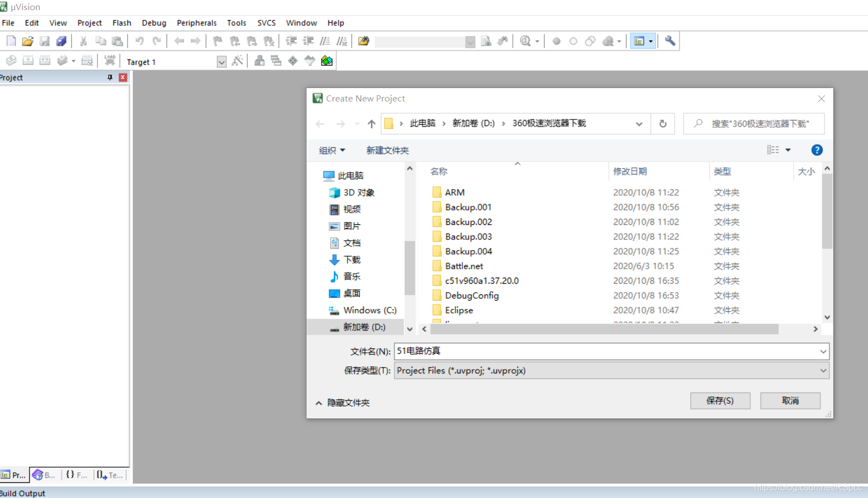
Task: Click the Indent lines toolbar icon
Action: coord(291,41)
